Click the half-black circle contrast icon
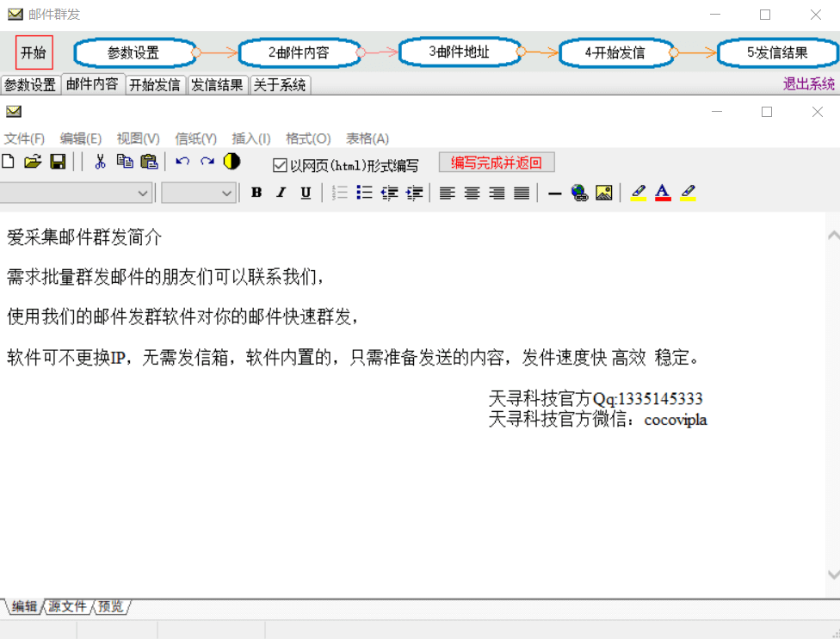840x639 pixels. [x=232, y=161]
